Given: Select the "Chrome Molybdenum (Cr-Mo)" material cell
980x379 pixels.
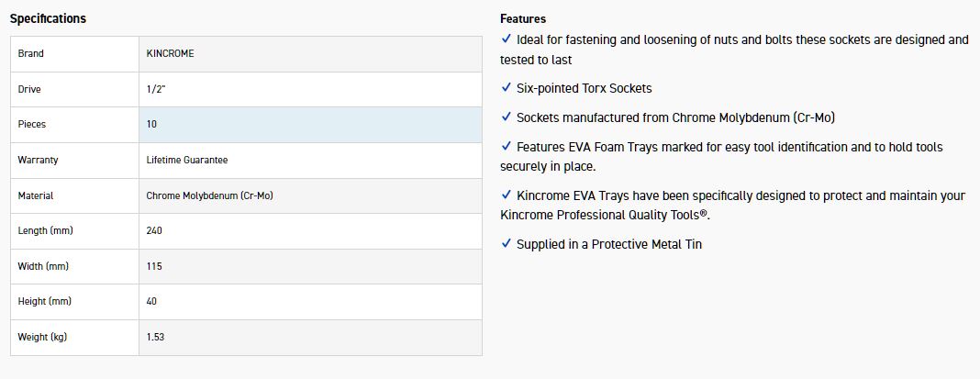Looking at the screenshot, I should pyautogui.click(x=210, y=195).
